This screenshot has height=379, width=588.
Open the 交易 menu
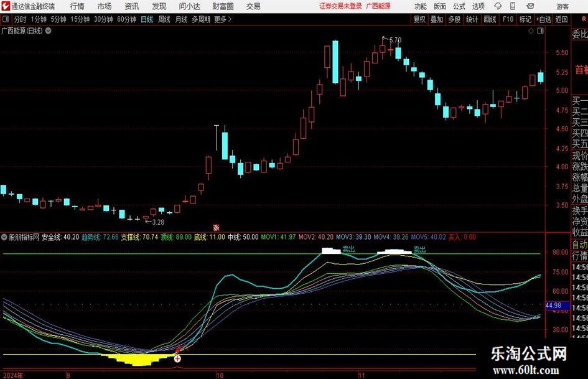click(253, 6)
